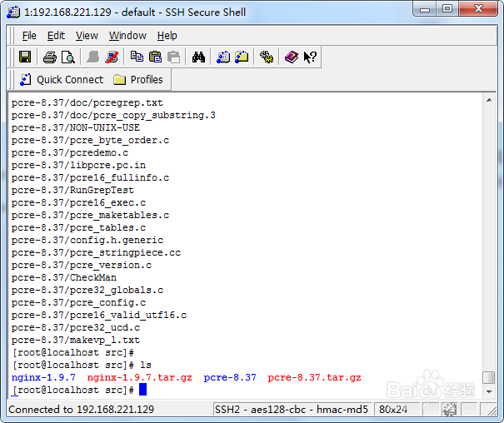
Task: Open Print Preview icon
Action: 68,57
